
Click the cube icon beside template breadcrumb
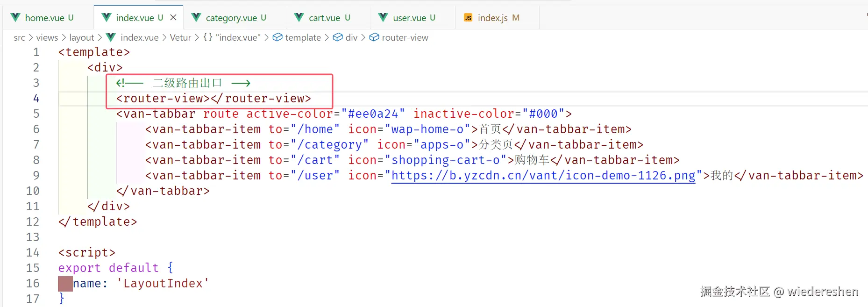coord(277,37)
